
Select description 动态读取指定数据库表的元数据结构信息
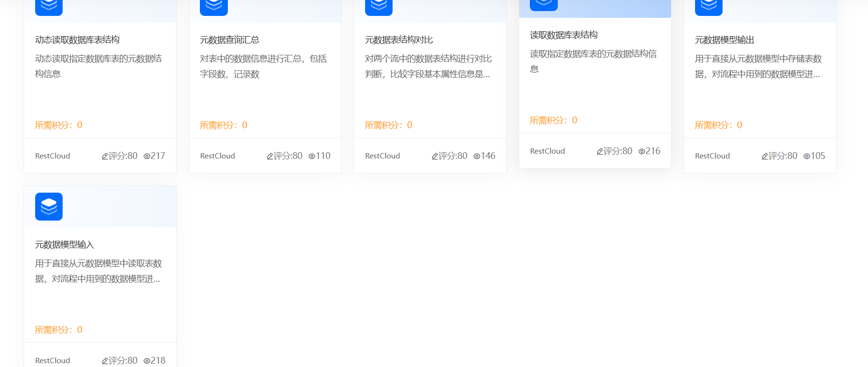coord(98,66)
